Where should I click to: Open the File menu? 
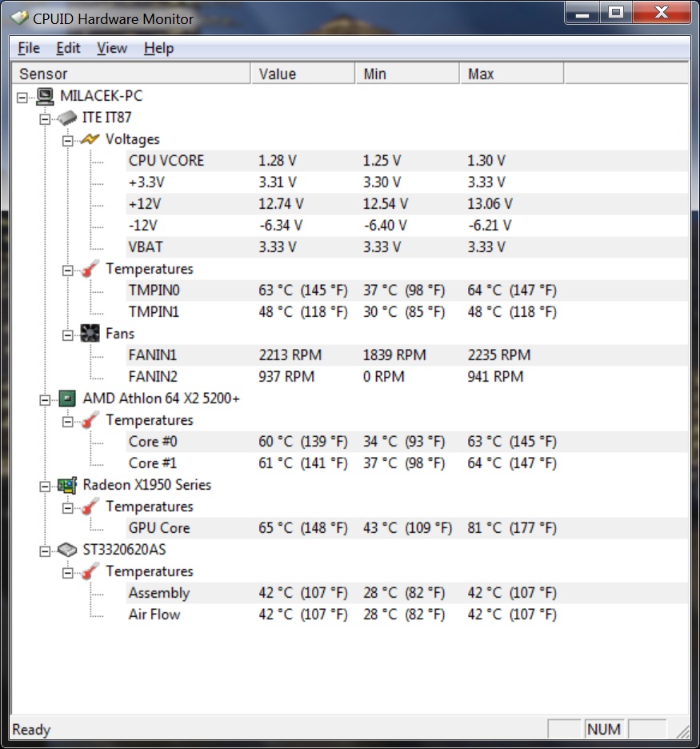[29, 48]
